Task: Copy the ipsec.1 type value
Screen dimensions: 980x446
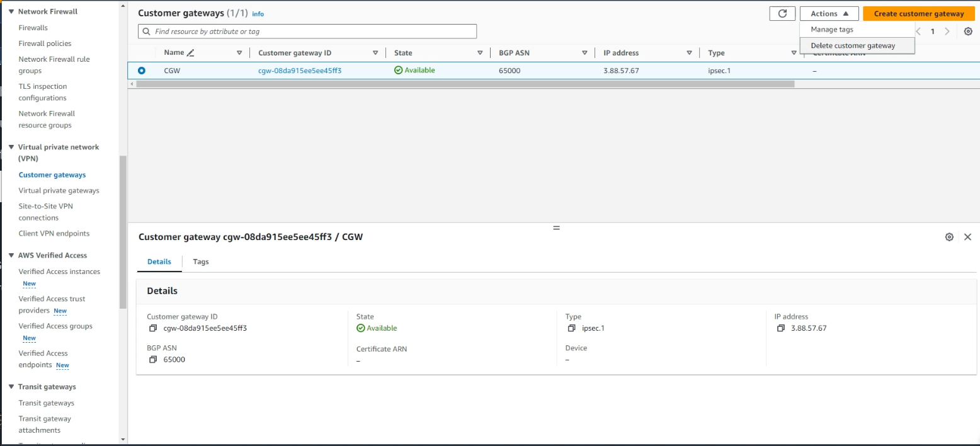Action: (x=571, y=328)
